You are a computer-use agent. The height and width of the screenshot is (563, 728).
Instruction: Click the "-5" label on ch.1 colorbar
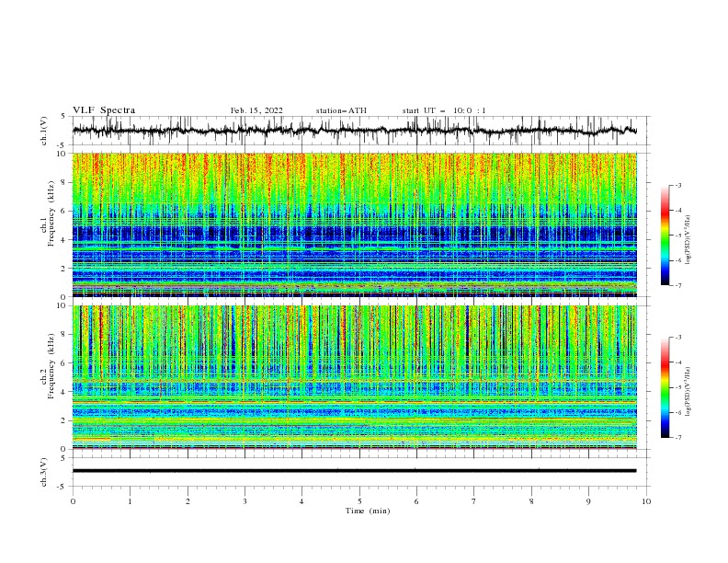coord(677,236)
